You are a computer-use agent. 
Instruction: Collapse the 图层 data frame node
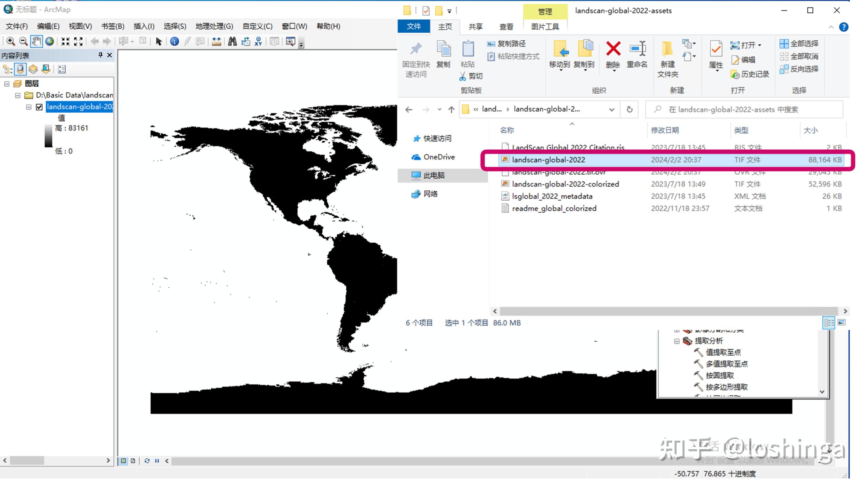pos(7,84)
